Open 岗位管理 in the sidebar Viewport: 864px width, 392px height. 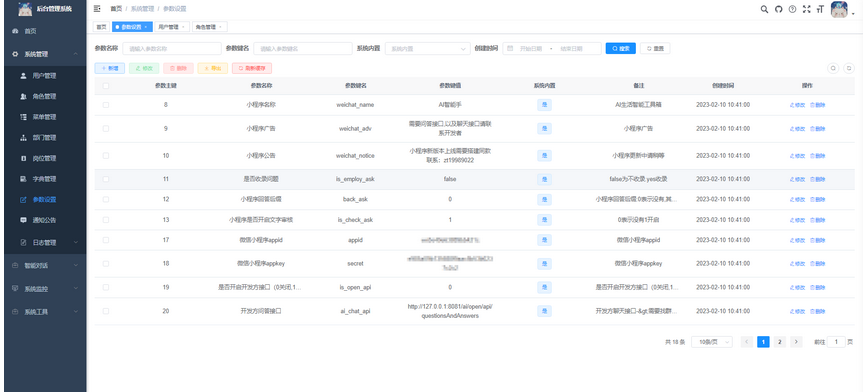click(x=45, y=158)
